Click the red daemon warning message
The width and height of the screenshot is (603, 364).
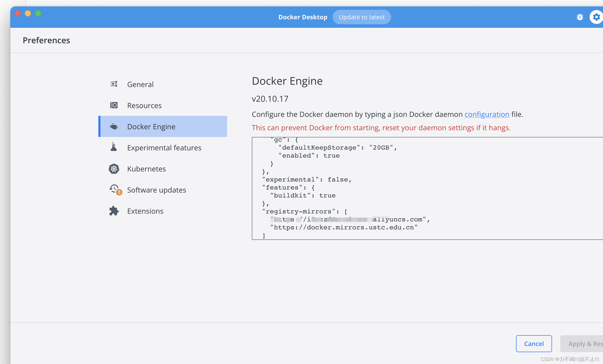(x=381, y=128)
